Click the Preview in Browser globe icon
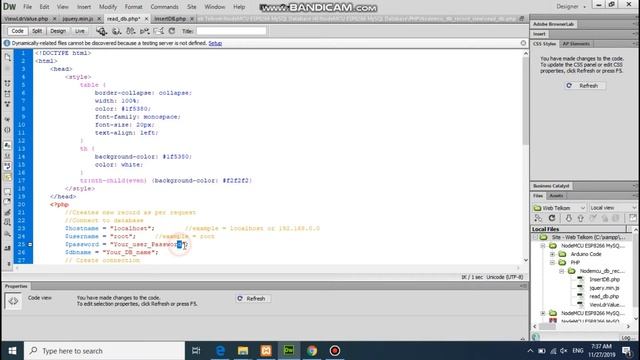 pyautogui.click(x=116, y=31)
